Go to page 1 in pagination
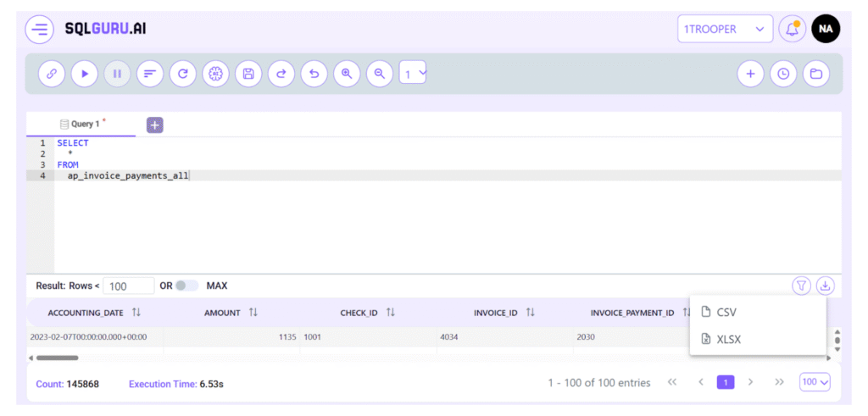This screenshot has width=868, height=416. [725, 382]
